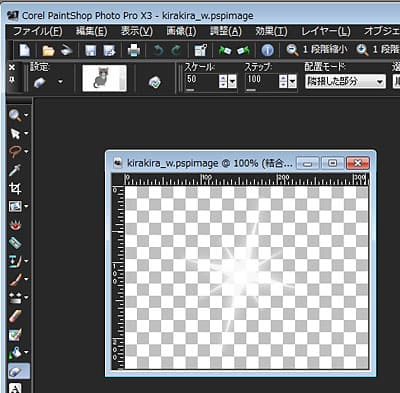The image size is (400, 393).
Task: Select the Zoom magnifier tool
Action: point(15,115)
